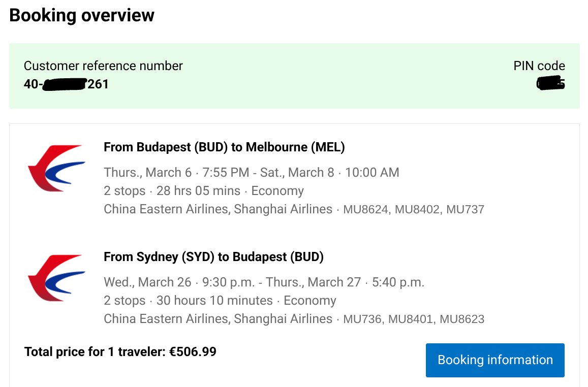588x387 pixels.
Task: Click the Booking overview title
Action: pos(82,15)
